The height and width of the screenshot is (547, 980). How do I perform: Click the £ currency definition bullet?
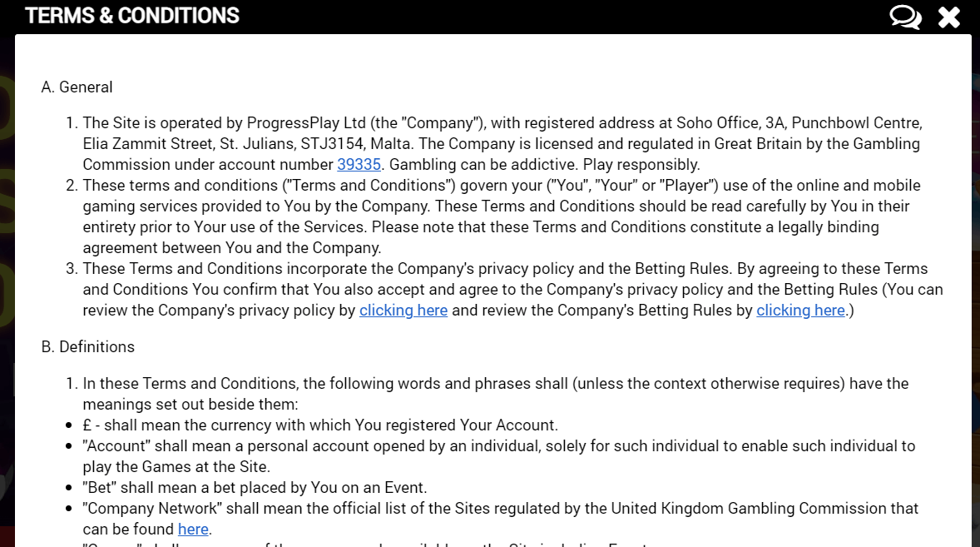click(x=320, y=425)
